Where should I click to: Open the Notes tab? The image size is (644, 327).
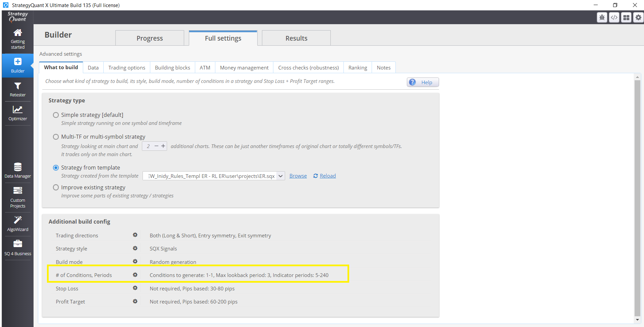point(384,67)
